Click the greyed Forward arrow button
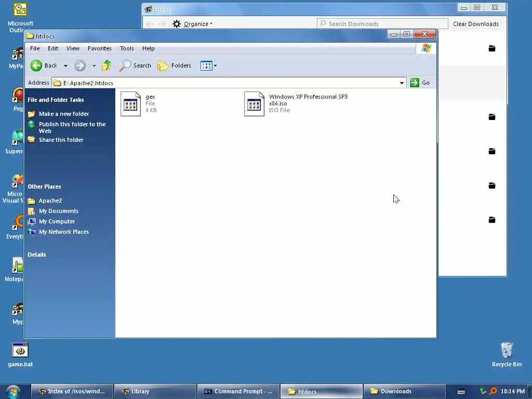Image resolution: width=532 pixels, height=399 pixels. click(x=80, y=65)
